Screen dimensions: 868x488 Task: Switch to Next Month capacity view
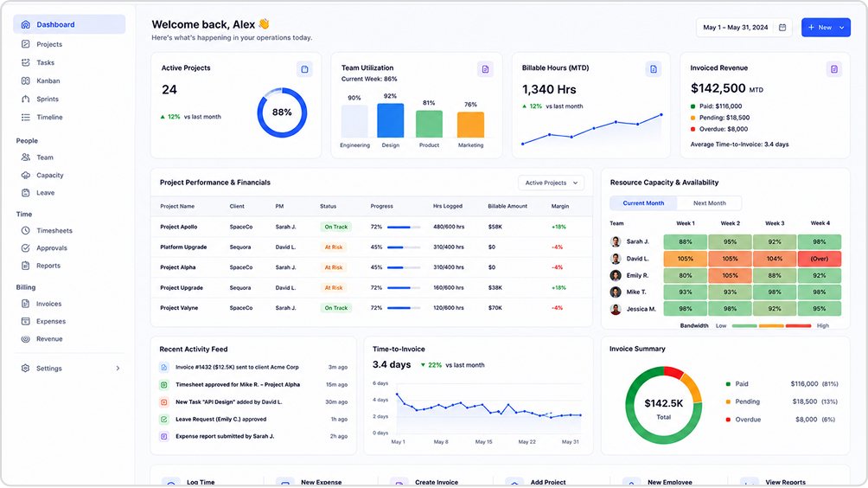[709, 203]
